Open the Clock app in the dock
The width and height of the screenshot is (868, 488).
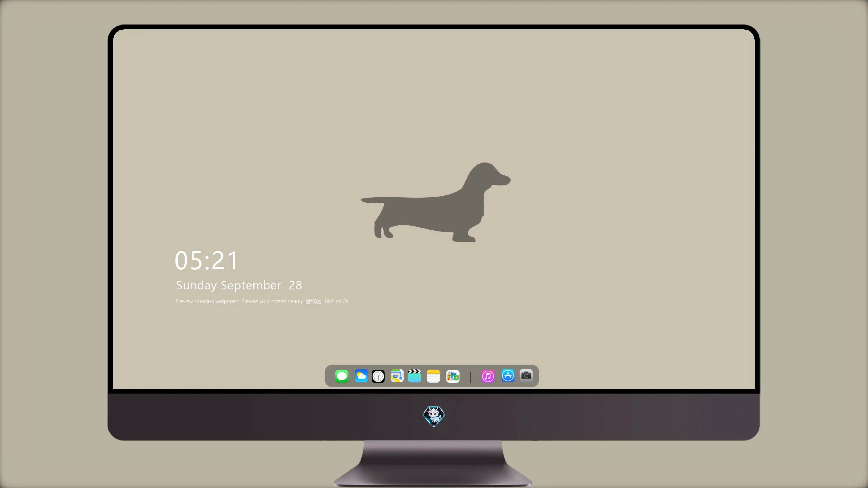378,376
